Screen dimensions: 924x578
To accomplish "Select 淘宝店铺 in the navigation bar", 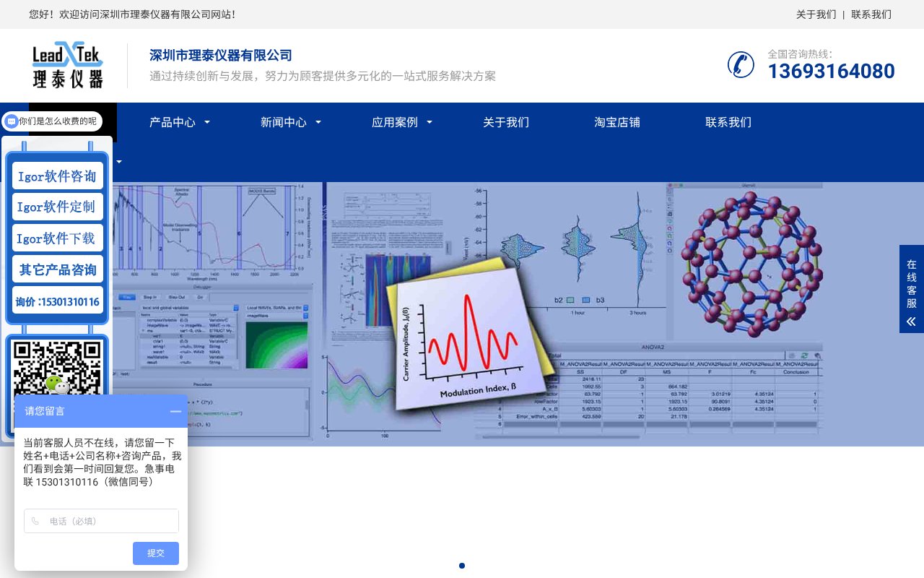I will pyautogui.click(x=617, y=122).
